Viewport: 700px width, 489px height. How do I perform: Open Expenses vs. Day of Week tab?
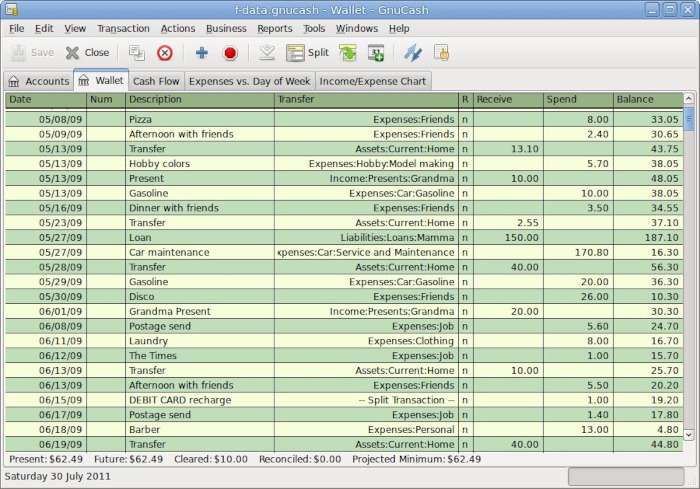(x=250, y=81)
